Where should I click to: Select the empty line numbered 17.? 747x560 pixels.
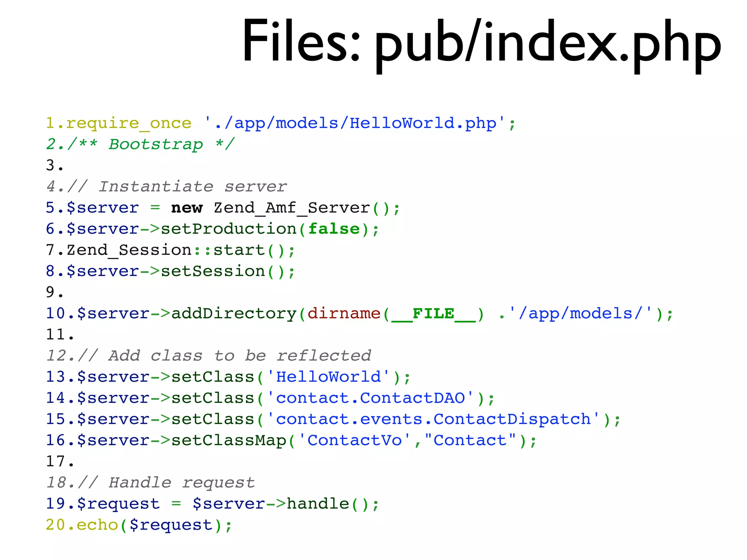[60, 462]
